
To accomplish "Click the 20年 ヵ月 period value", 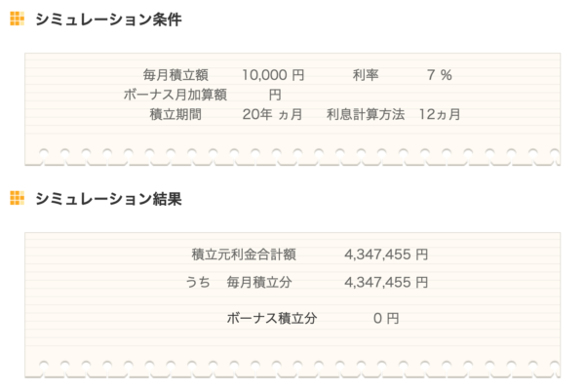I will 271,114.
